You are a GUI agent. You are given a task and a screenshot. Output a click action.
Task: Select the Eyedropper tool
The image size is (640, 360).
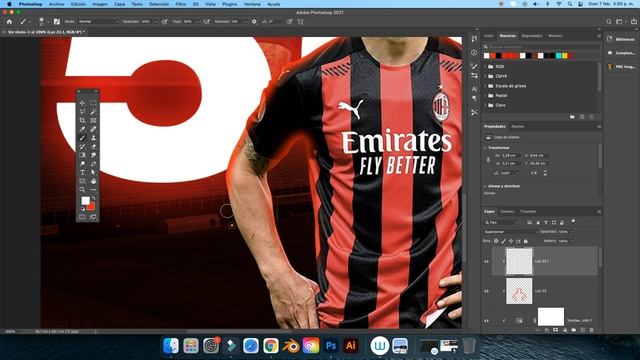82,129
